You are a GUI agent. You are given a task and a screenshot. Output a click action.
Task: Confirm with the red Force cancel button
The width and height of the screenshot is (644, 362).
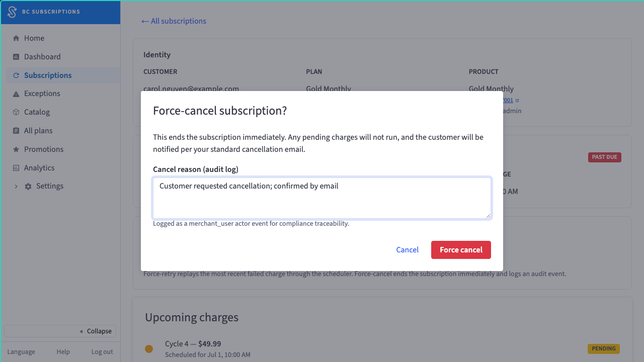pyautogui.click(x=461, y=250)
